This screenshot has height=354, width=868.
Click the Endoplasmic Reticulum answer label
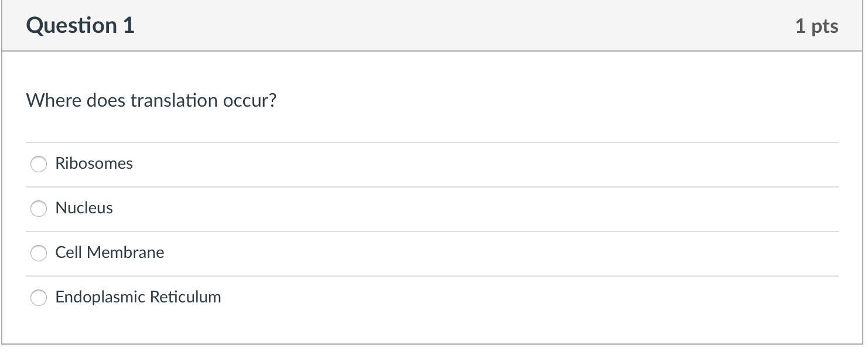(138, 297)
